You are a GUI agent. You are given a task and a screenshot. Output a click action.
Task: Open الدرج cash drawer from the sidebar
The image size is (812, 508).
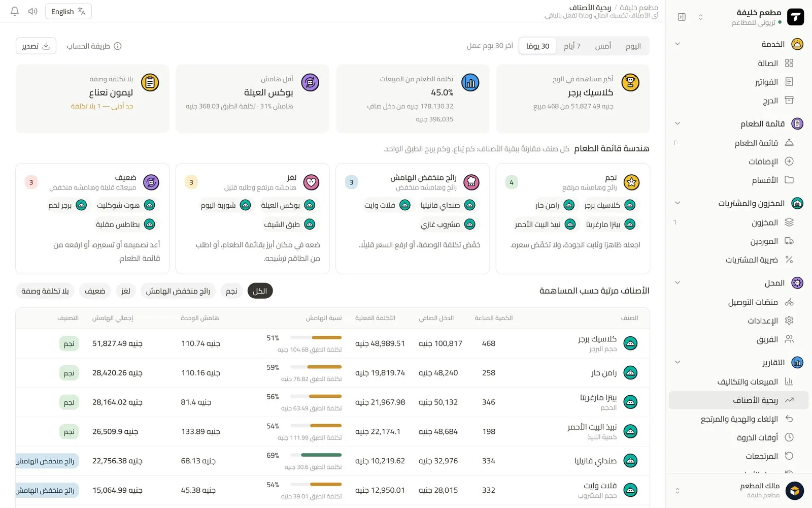tap(738, 101)
